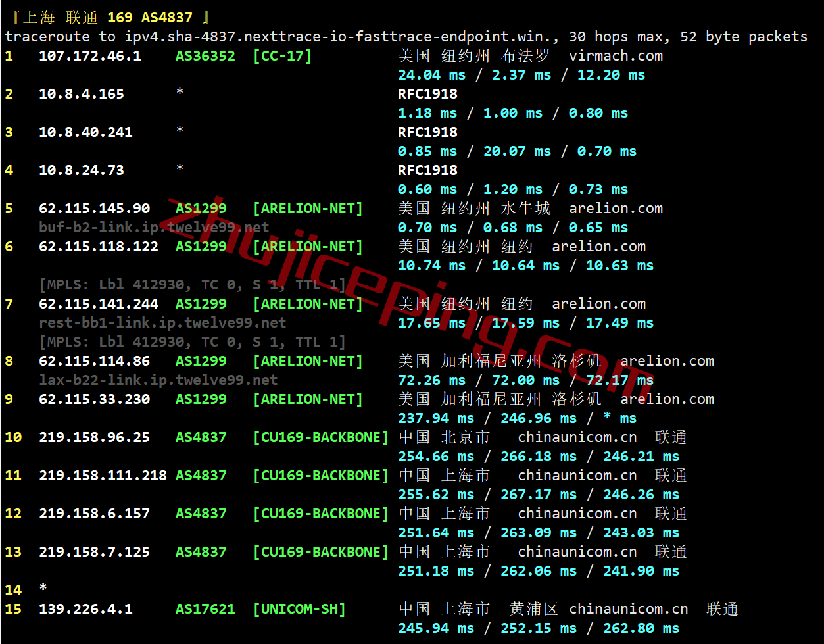Click latency 17.65 ms in hop 7
The width and height of the screenshot is (824, 644).
click(431, 323)
